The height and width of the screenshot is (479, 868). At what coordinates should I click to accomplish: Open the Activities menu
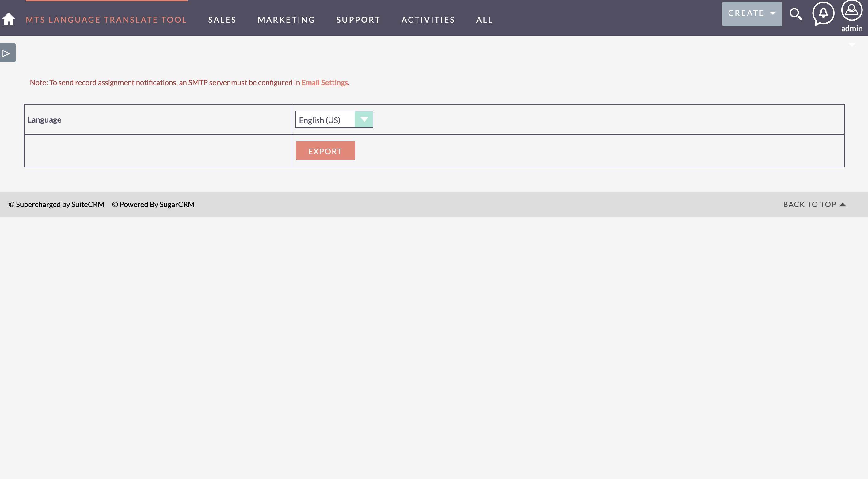pos(428,20)
